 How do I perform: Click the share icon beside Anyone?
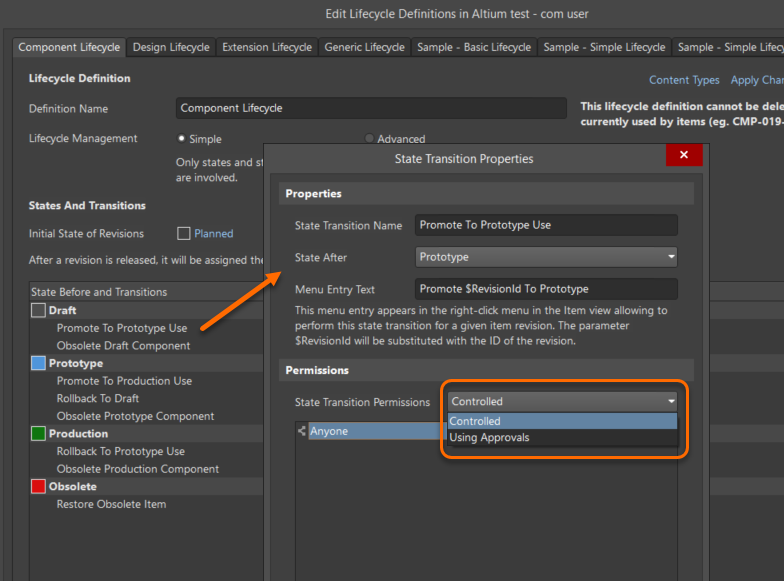coord(301,432)
